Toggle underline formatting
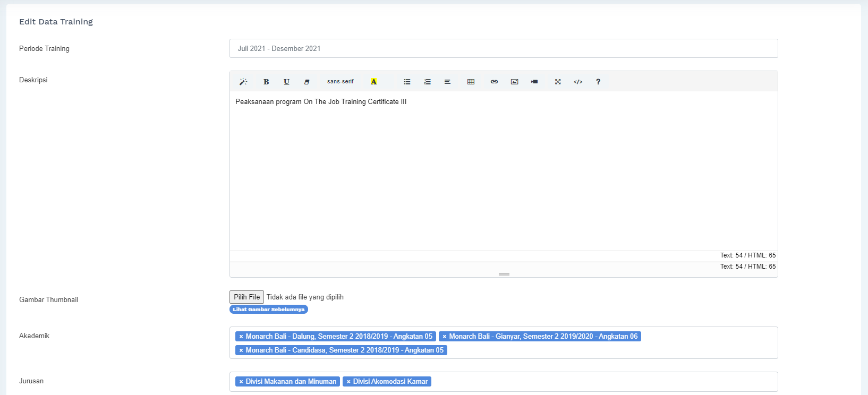 [x=286, y=82]
